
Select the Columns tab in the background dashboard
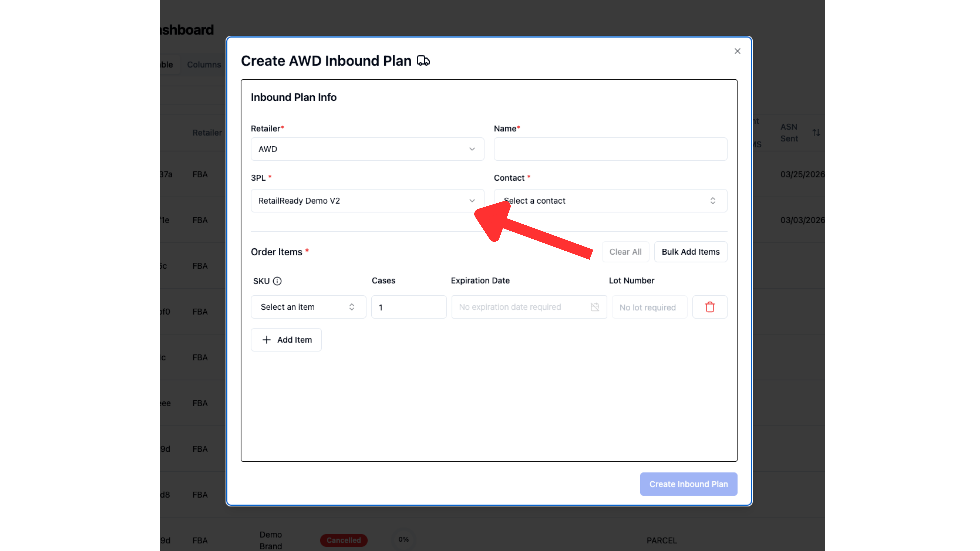204,65
